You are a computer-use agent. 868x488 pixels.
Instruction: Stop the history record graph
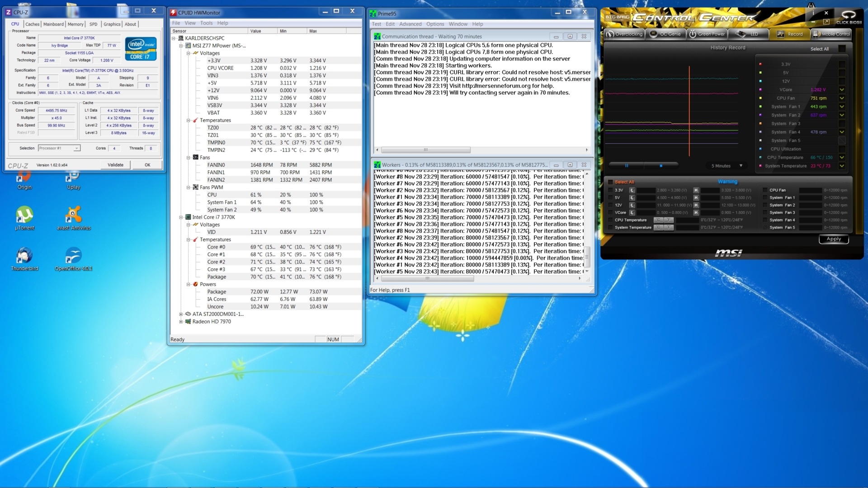(661, 166)
